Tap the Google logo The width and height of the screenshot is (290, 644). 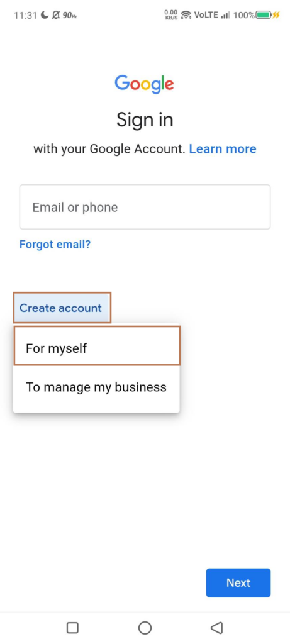tap(144, 84)
